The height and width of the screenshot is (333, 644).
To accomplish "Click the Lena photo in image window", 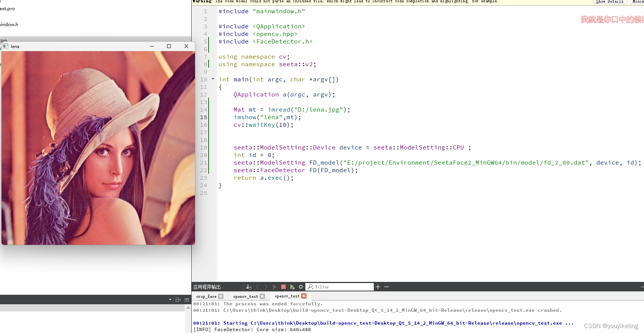I will pyautogui.click(x=98, y=148).
